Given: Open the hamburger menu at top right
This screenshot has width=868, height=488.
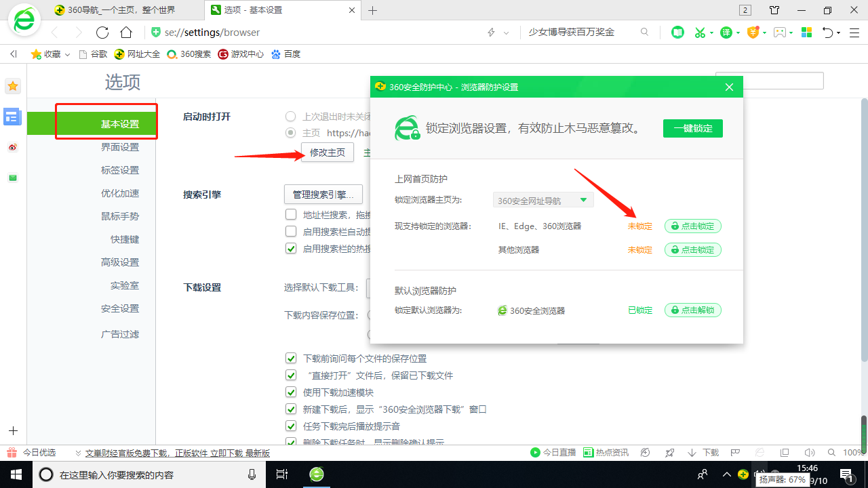Looking at the screenshot, I should (853, 32).
